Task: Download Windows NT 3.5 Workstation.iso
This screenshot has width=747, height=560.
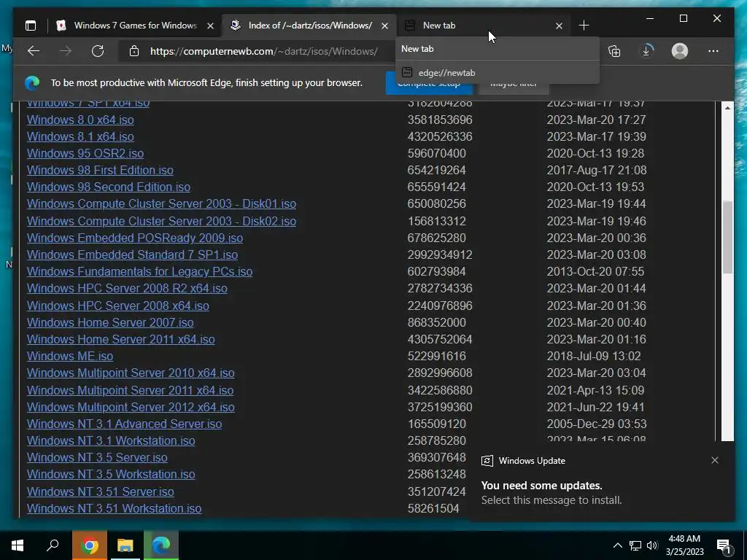Action: 111,474
